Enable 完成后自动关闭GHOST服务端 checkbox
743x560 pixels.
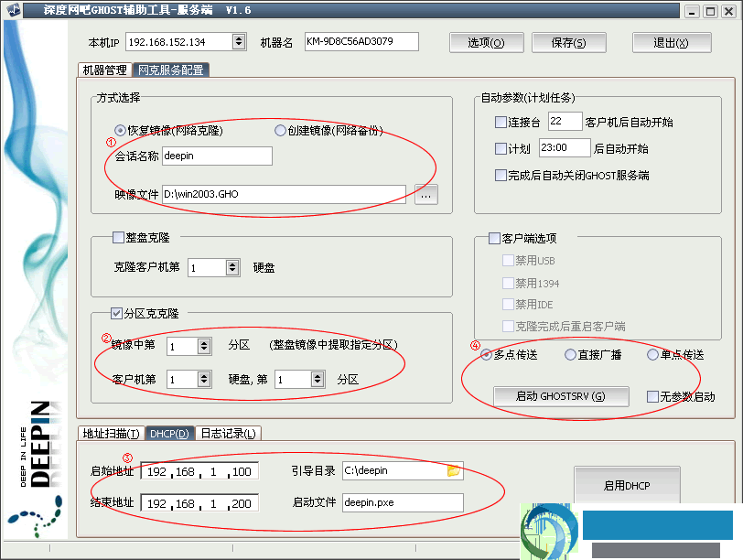tap(501, 176)
